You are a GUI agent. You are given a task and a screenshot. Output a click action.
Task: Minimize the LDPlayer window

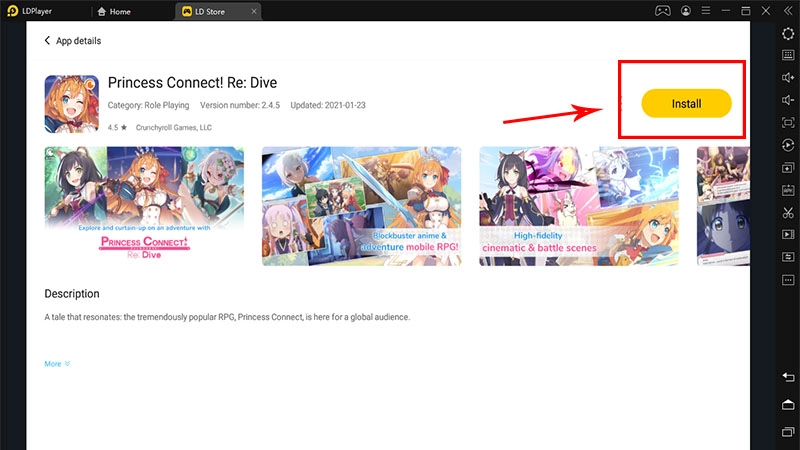[726, 11]
